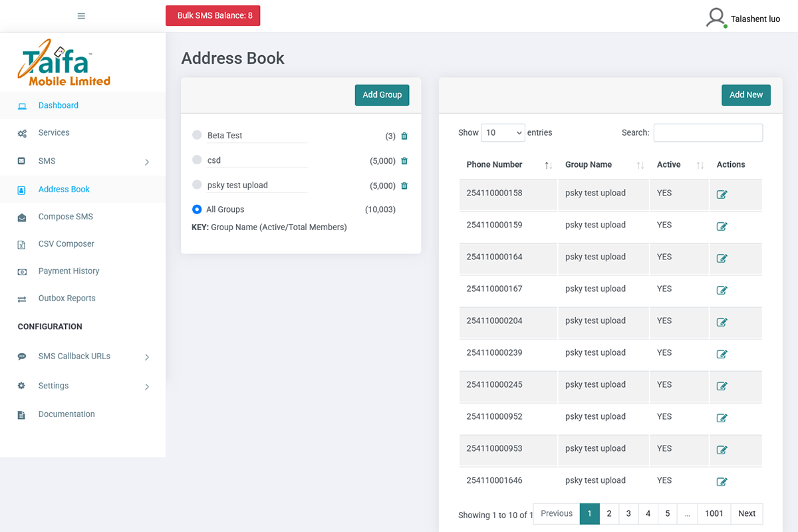Select the csd group radio button
The height and width of the screenshot is (532, 798).
click(x=198, y=160)
